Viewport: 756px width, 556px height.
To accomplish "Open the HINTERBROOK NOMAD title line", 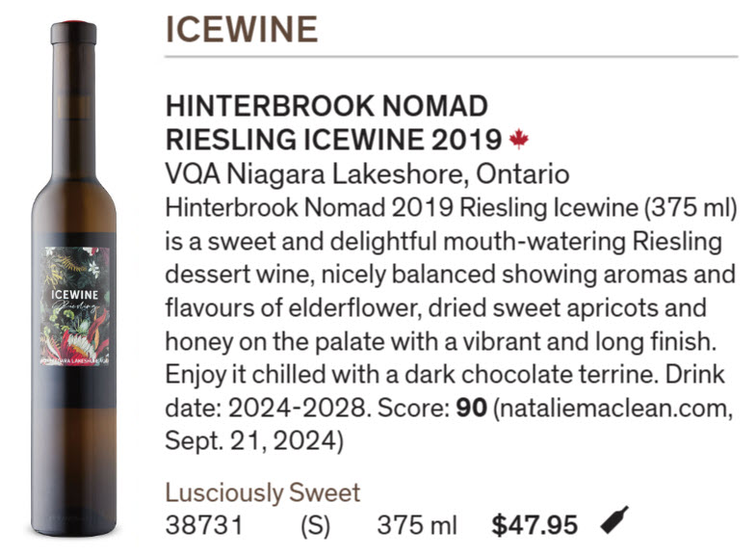I will click(327, 106).
